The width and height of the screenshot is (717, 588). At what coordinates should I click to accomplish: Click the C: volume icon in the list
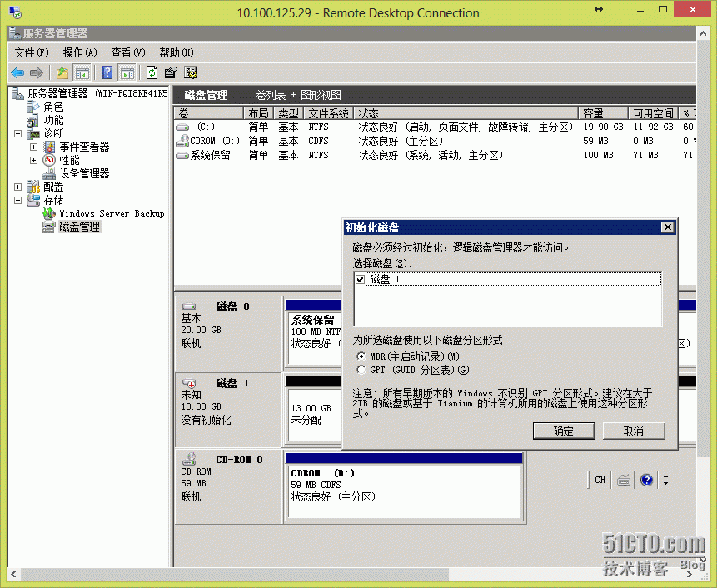coord(182,127)
